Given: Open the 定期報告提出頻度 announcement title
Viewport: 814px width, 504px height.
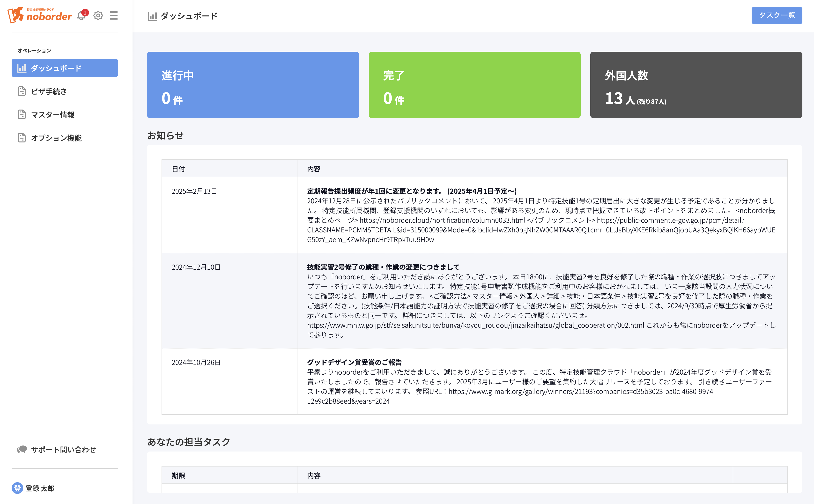Looking at the screenshot, I should pyautogui.click(x=412, y=191).
